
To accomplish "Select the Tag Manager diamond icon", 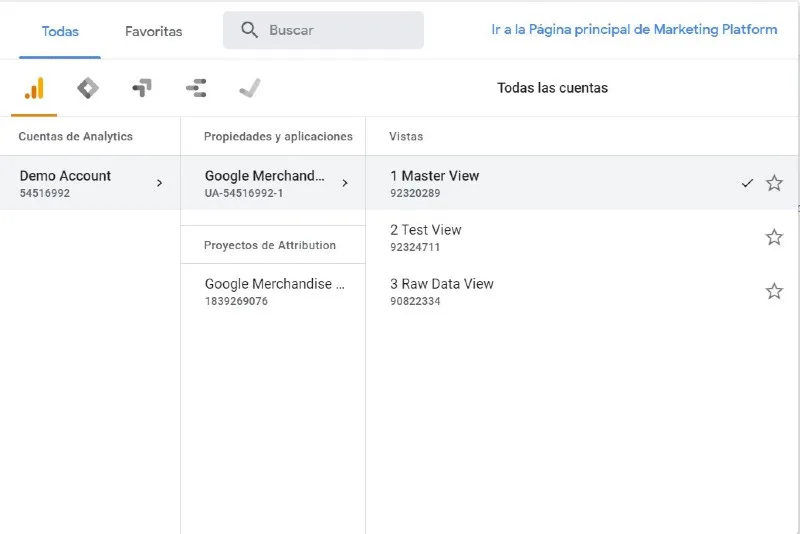I will [88, 88].
